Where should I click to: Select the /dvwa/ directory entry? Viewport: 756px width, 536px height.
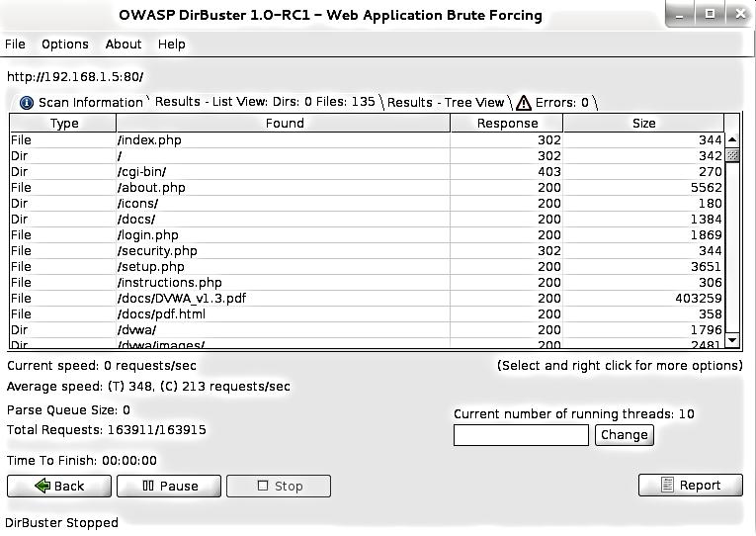click(x=367, y=330)
